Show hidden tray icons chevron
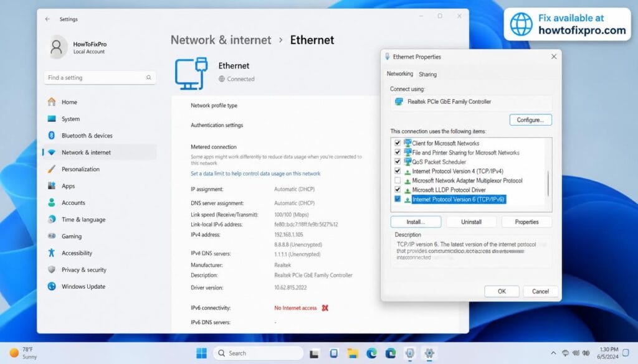 point(553,353)
